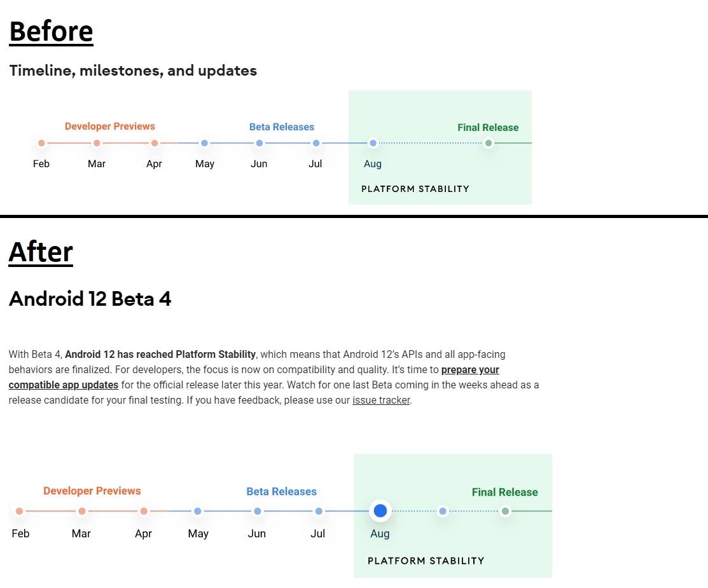
Task: Open the 'compatible app updates' link
Action: tap(63, 385)
